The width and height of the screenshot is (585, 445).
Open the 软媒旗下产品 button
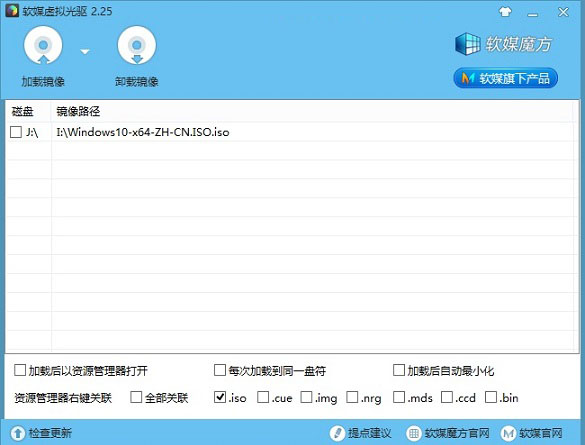click(505, 78)
